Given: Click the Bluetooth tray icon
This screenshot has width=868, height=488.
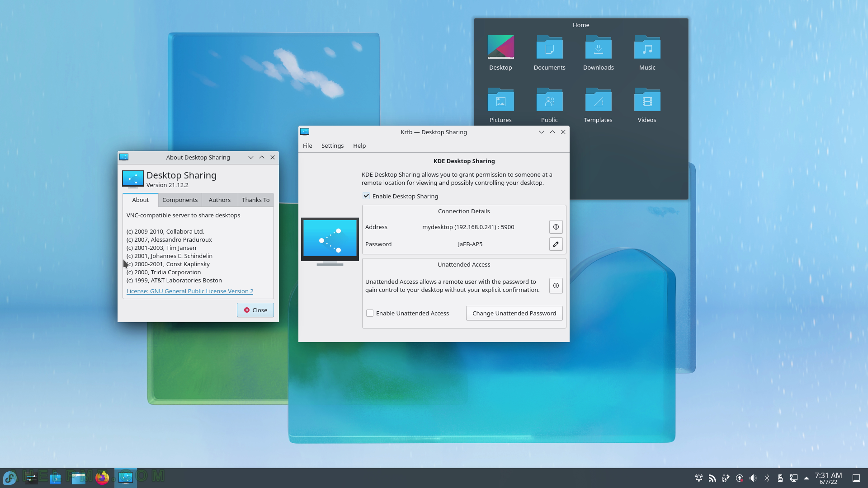Looking at the screenshot, I should tap(767, 478).
